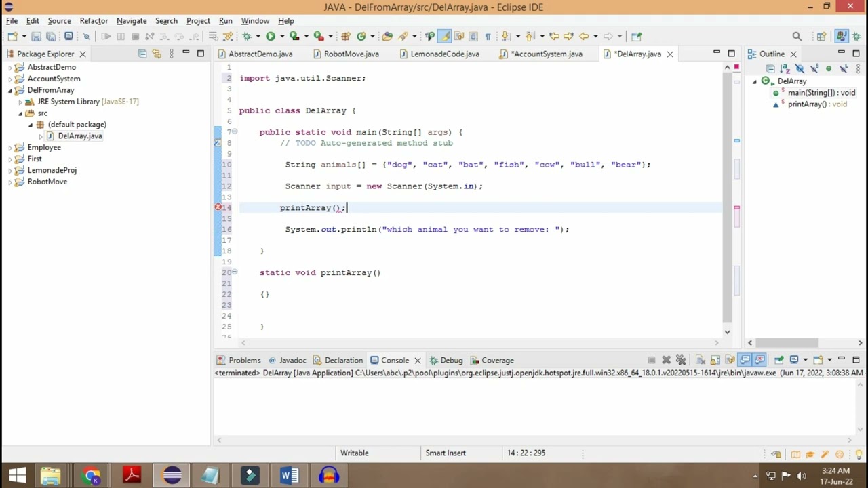
Task: Open the New file dropdown arrow
Action: click(x=24, y=36)
